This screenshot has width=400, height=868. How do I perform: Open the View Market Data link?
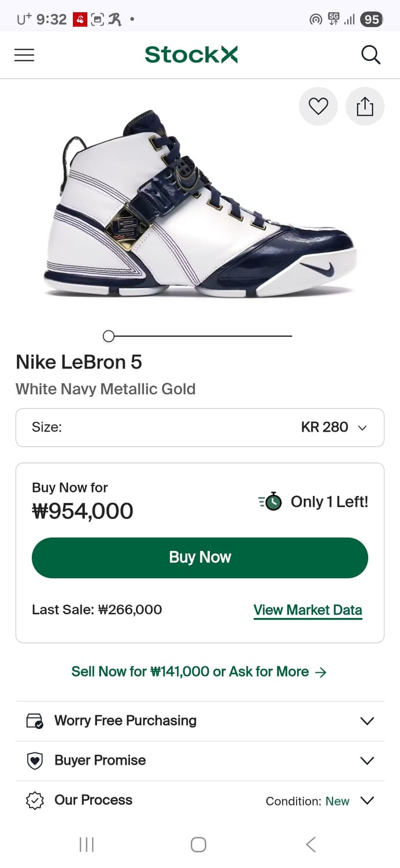point(308,610)
